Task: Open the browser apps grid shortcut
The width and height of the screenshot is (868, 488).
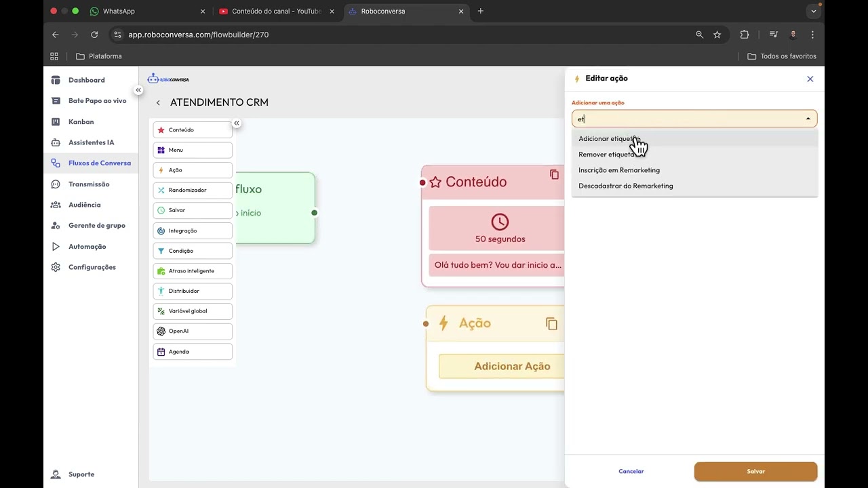Action: [x=54, y=56]
